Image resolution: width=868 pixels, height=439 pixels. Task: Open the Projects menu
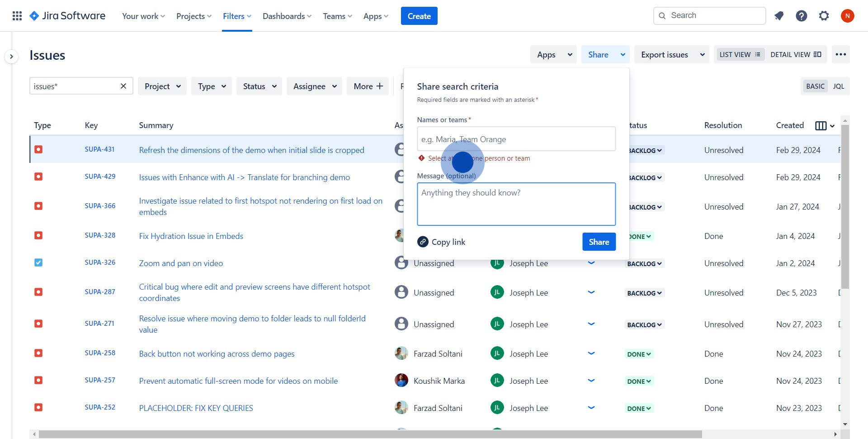pos(193,16)
